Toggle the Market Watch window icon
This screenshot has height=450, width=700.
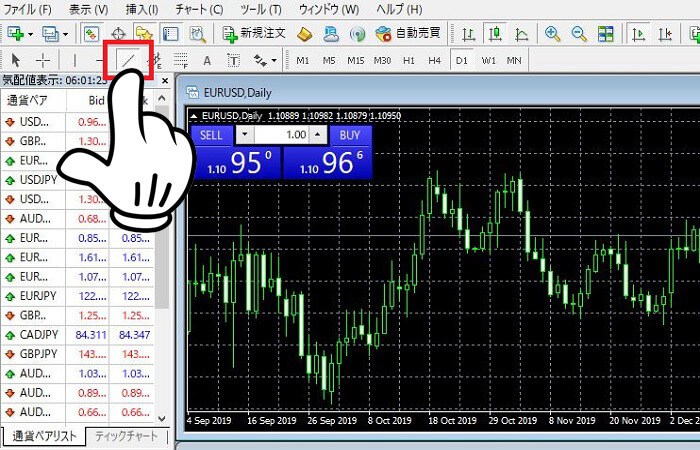pyautogui.click(x=92, y=33)
